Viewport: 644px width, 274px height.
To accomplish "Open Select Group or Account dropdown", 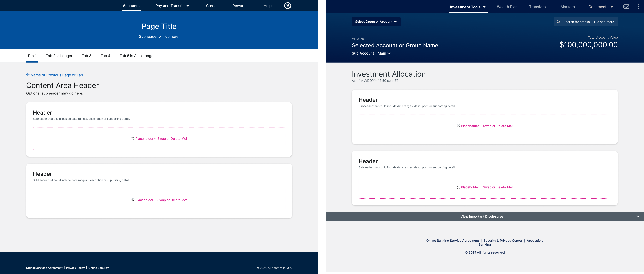I will [376, 22].
